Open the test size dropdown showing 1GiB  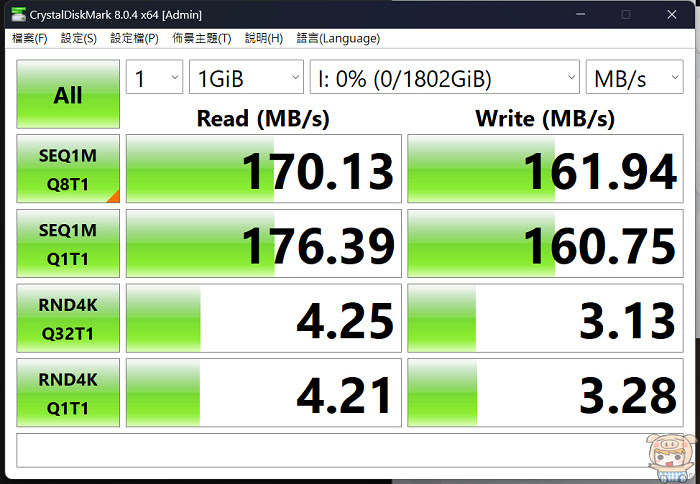click(246, 77)
